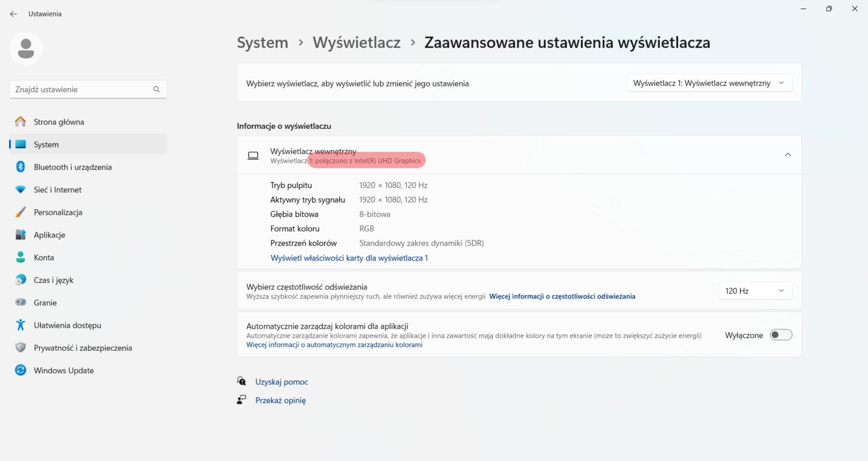Image resolution: width=868 pixels, height=461 pixels.
Task: Click Wyświetl właściwości karty dla wyświetlacza 1
Action: pos(349,258)
